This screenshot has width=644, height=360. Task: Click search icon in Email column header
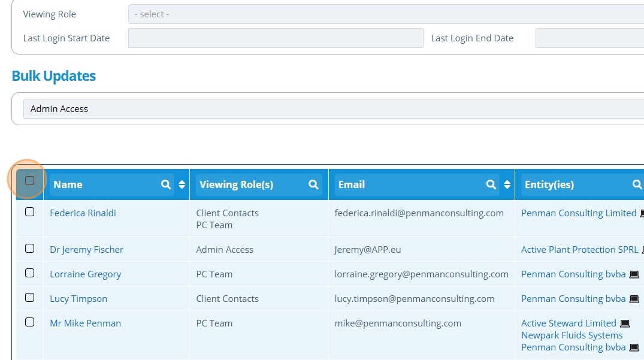pos(491,184)
